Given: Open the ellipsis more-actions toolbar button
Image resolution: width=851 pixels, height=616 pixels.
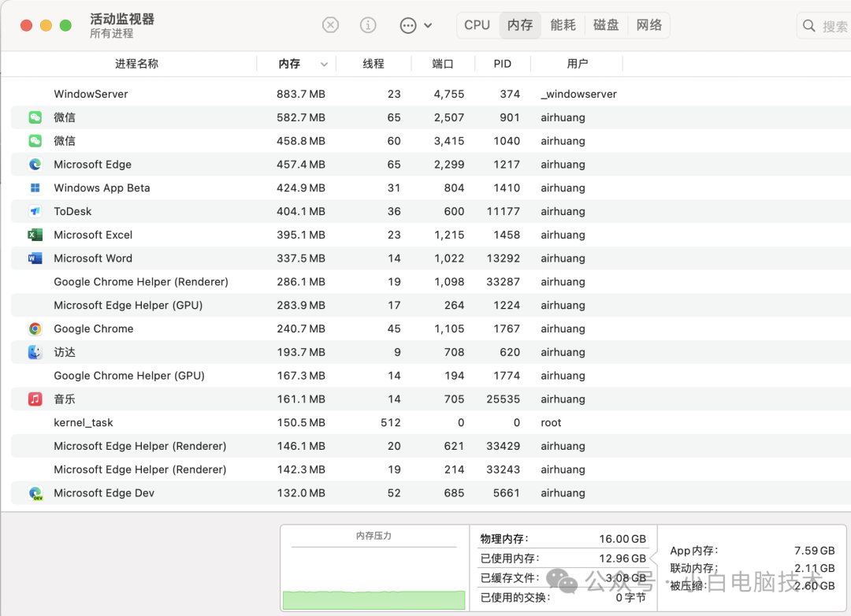Looking at the screenshot, I should tap(408, 25).
